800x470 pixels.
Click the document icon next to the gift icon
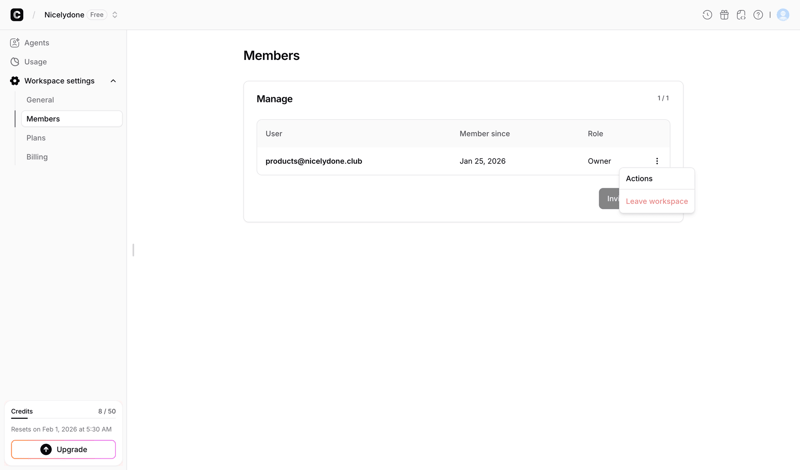click(741, 15)
